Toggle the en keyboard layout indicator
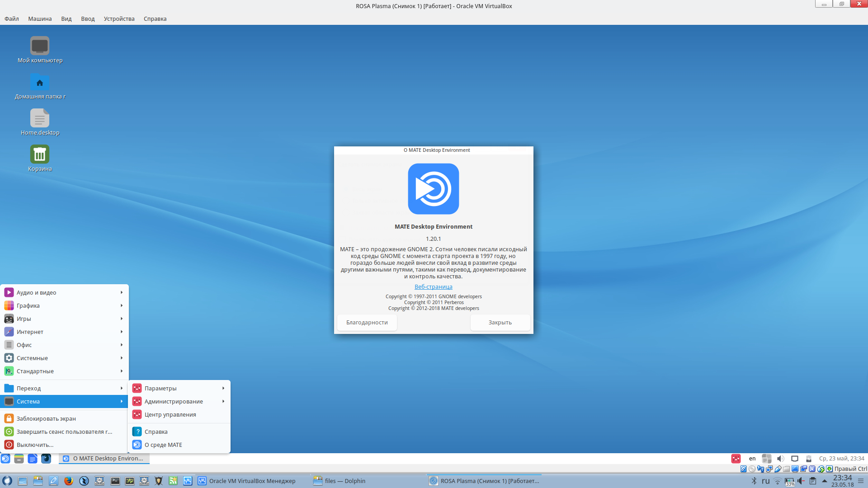The image size is (868, 488). click(752, 459)
